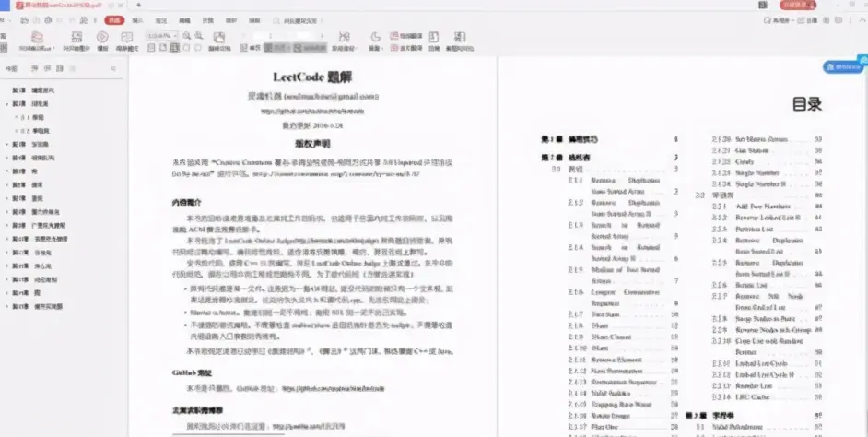Switch to the 页面 ribbon tab
Image resolution: width=868 pixels, height=437 pixels.
tap(207, 20)
